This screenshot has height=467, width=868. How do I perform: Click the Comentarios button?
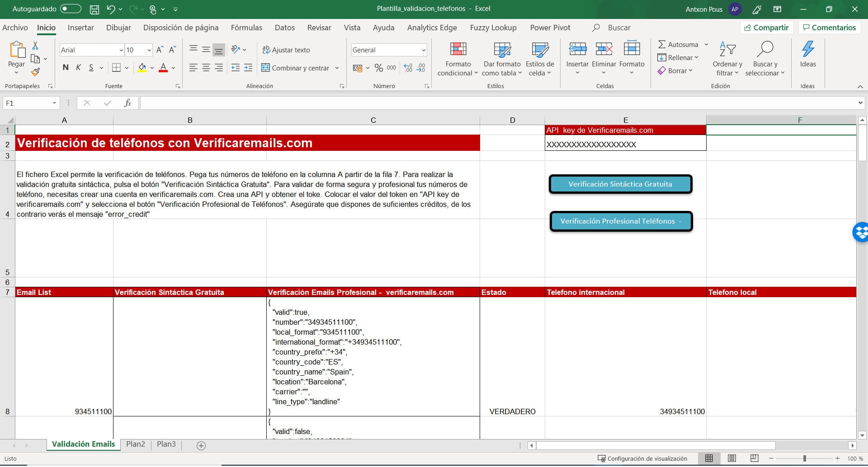[830, 28]
